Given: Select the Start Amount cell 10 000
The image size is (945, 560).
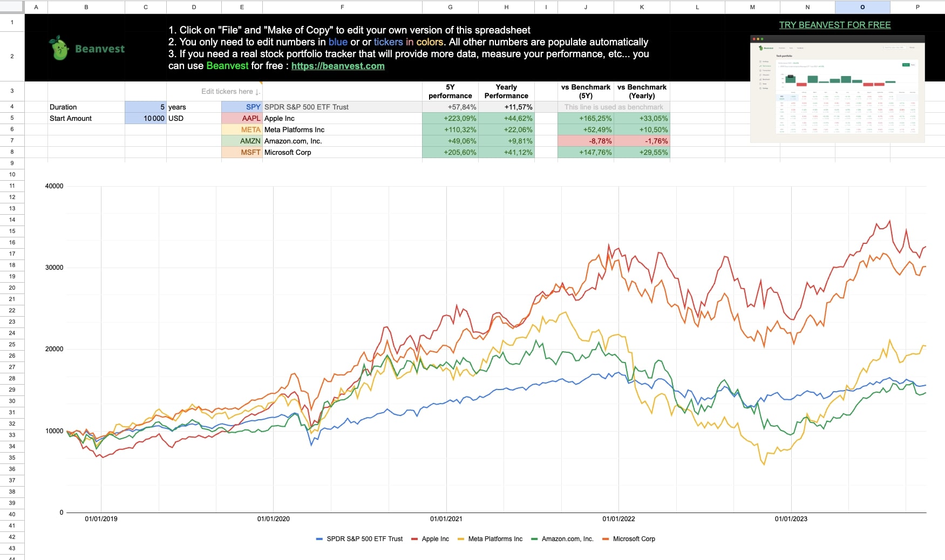Looking at the screenshot, I should tap(146, 118).
